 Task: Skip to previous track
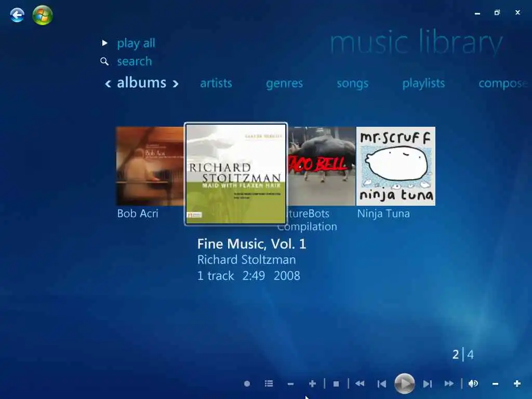(x=382, y=384)
